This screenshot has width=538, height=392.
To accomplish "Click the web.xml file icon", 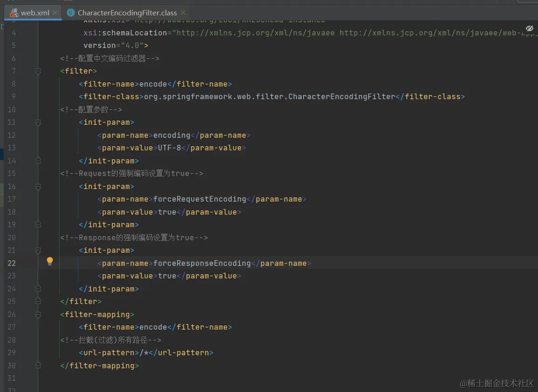I will point(14,13).
